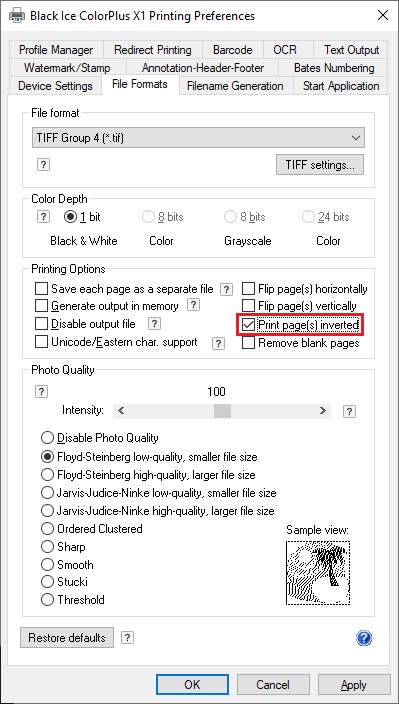Image resolution: width=399 pixels, height=704 pixels.
Task: Open Redirect Printing tab
Action: click(x=153, y=50)
